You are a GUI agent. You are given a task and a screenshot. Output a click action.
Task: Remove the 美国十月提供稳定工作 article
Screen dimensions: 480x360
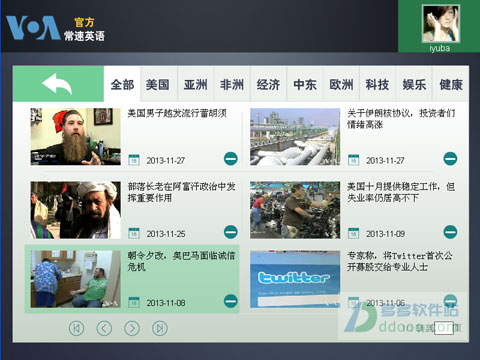click(450, 232)
